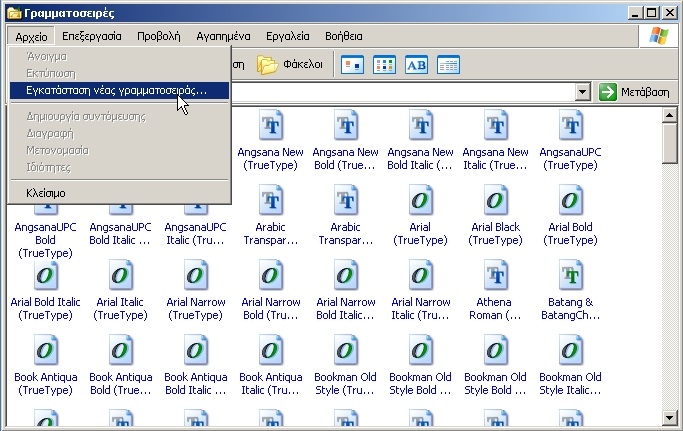Click the AB similarity view icon
This screenshot has height=431, width=683.
[416, 65]
